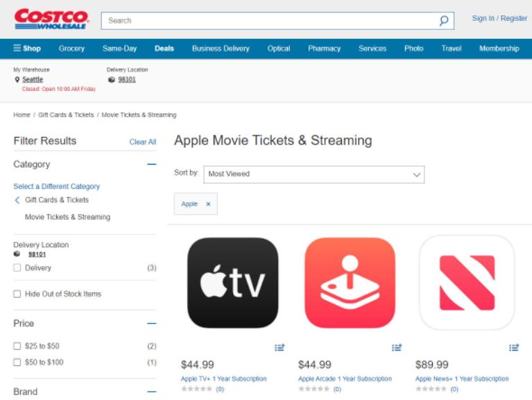Open the Services menu item
532x400 pixels.
click(372, 48)
